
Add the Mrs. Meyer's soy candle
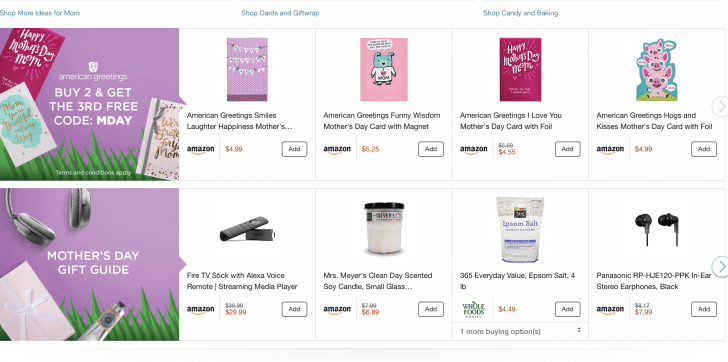click(x=431, y=309)
